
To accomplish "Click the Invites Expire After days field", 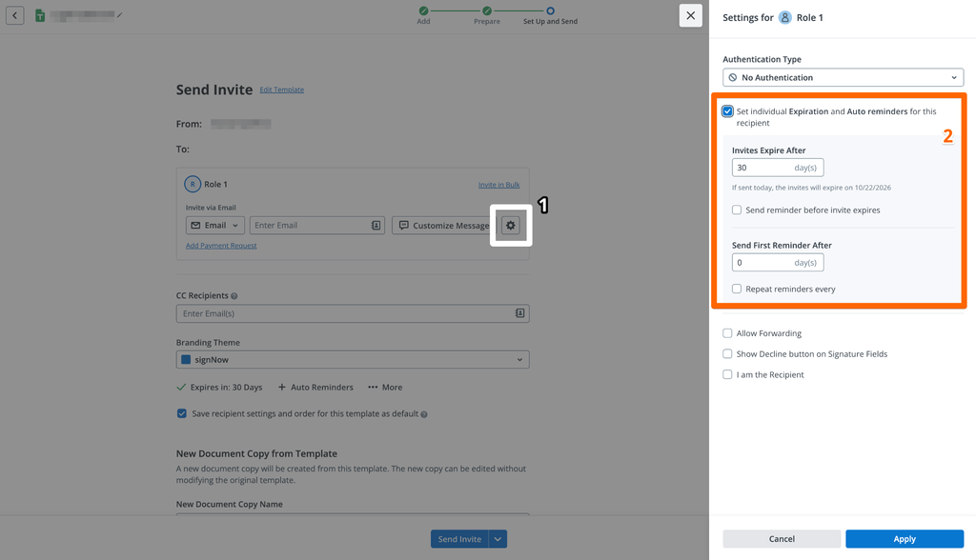I will (778, 168).
